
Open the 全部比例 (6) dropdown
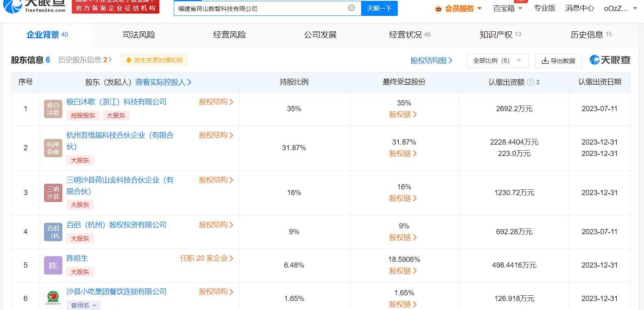click(497, 61)
